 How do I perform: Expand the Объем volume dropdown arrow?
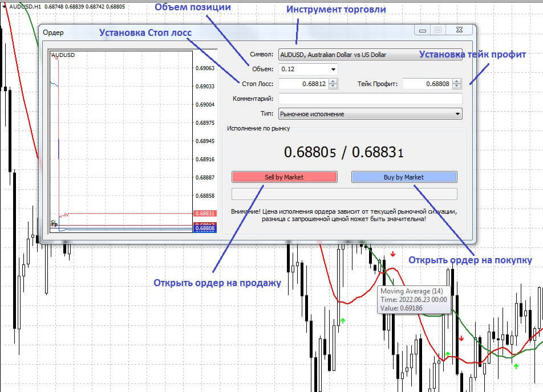333,70
